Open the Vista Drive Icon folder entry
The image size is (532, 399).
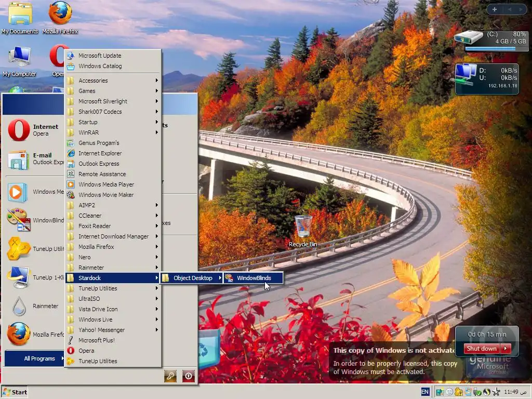click(x=113, y=309)
